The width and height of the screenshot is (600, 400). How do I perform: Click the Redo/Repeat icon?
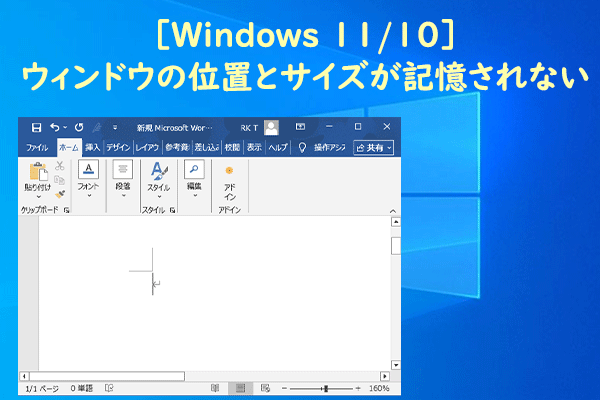coord(79,127)
